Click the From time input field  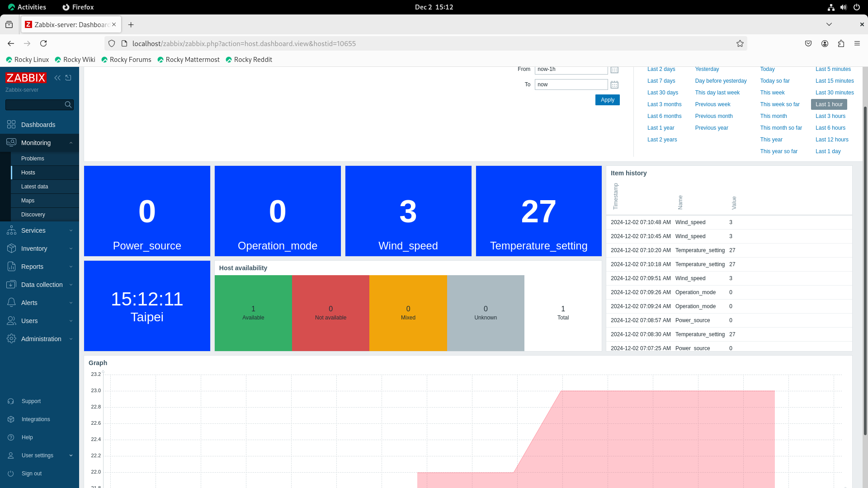tap(571, 70)
